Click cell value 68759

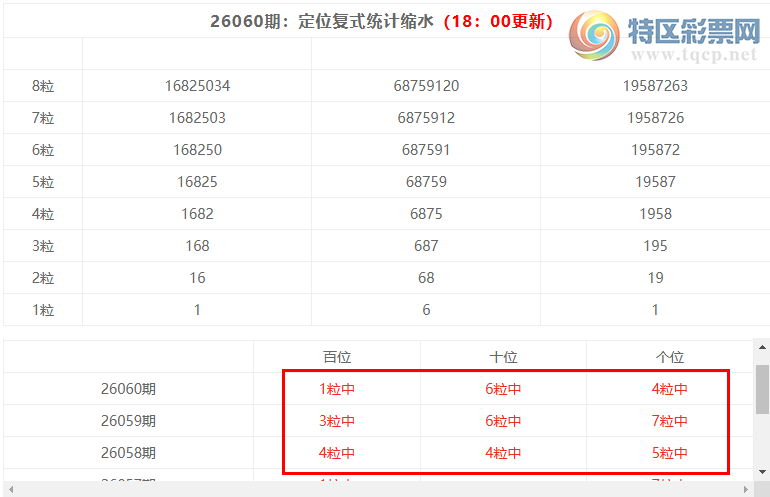pos(426,182)
